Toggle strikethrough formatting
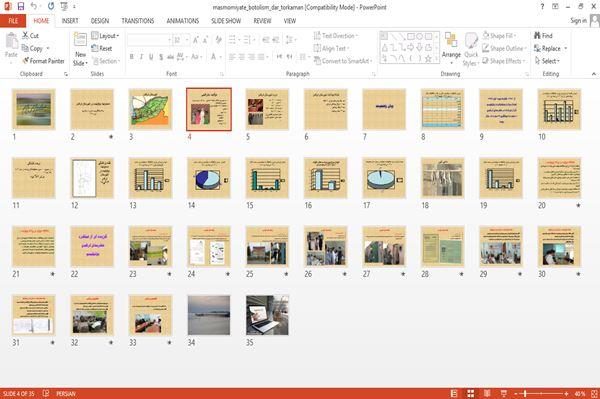The width and height of the screenshot is (600, 399). click(170, 57)
